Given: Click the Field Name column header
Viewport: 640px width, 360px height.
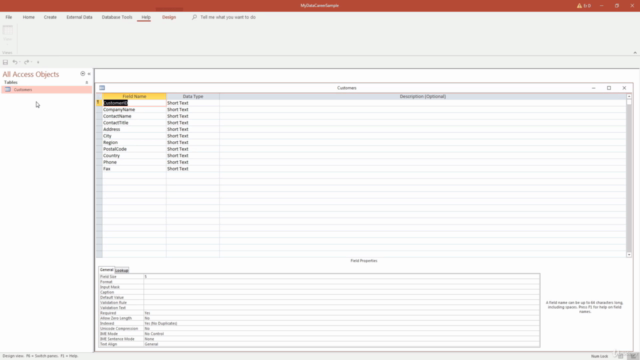Looking at the screenshot, I should pos(134,96).
